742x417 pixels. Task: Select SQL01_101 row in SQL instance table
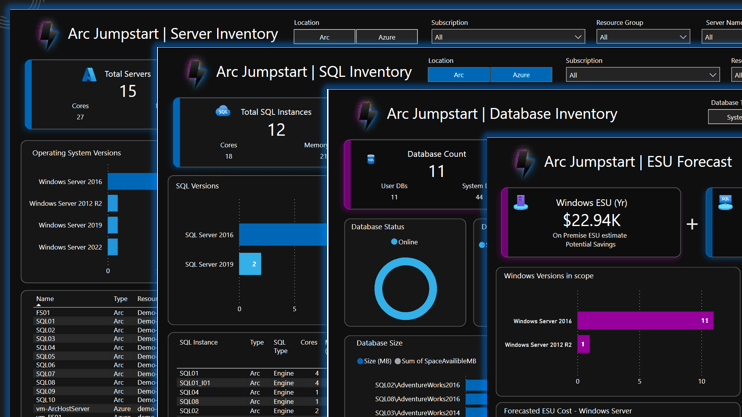point(195,383)
